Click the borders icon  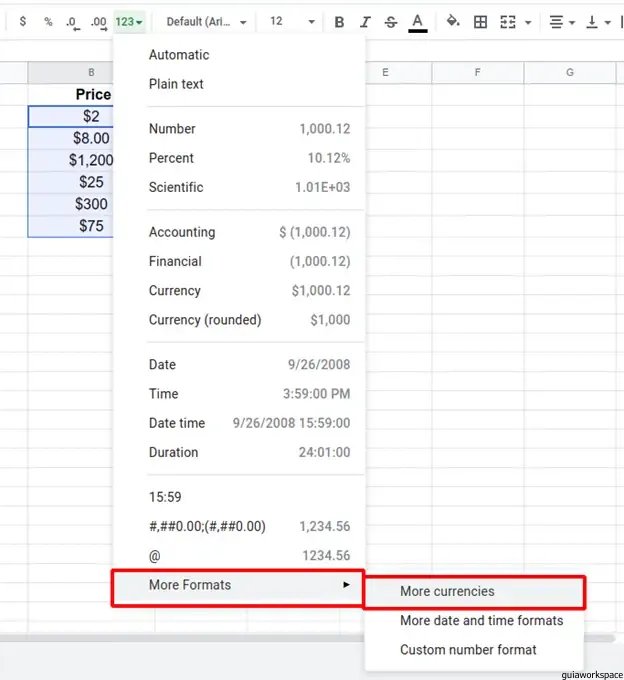pyautogui.click(x=480, y=22)
